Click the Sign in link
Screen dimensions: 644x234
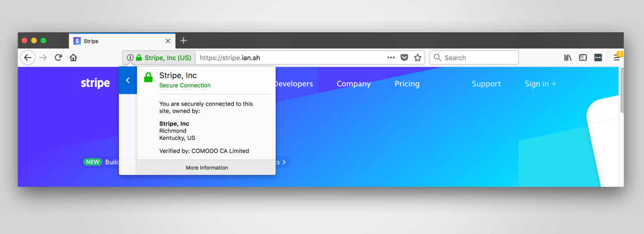(x=540, y=84)
